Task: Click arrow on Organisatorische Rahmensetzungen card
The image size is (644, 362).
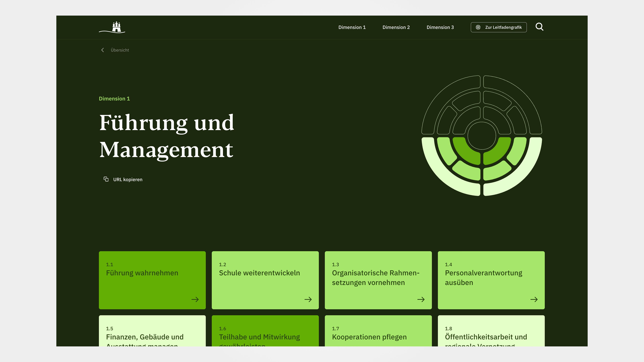Action: point(421,299)
